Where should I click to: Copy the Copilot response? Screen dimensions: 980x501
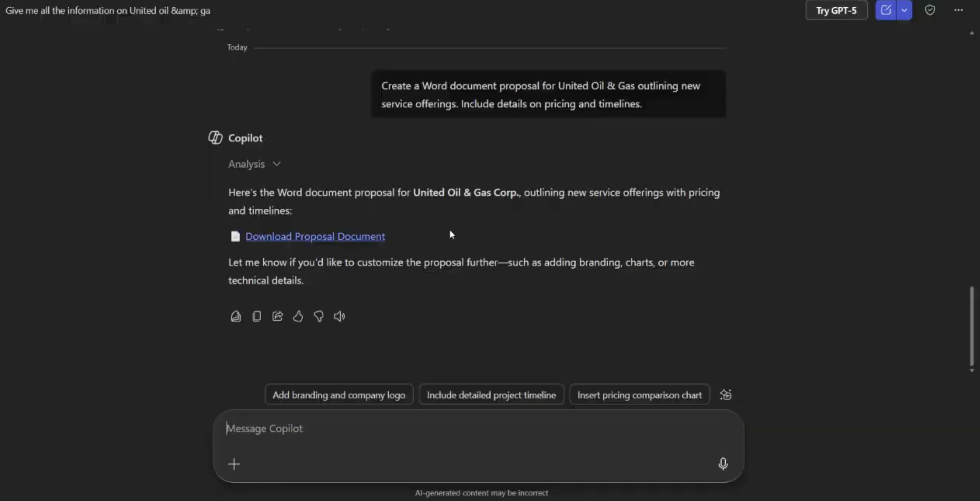(x=257, y=316)
